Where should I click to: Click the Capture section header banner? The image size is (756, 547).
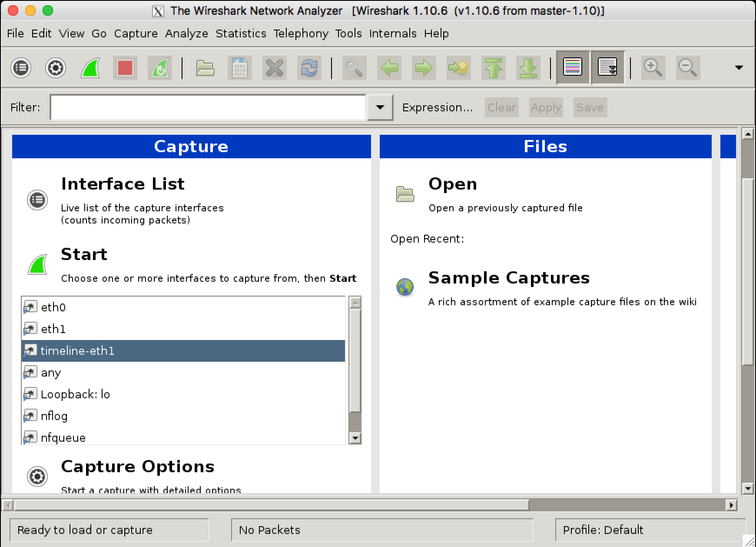(192, 147)
